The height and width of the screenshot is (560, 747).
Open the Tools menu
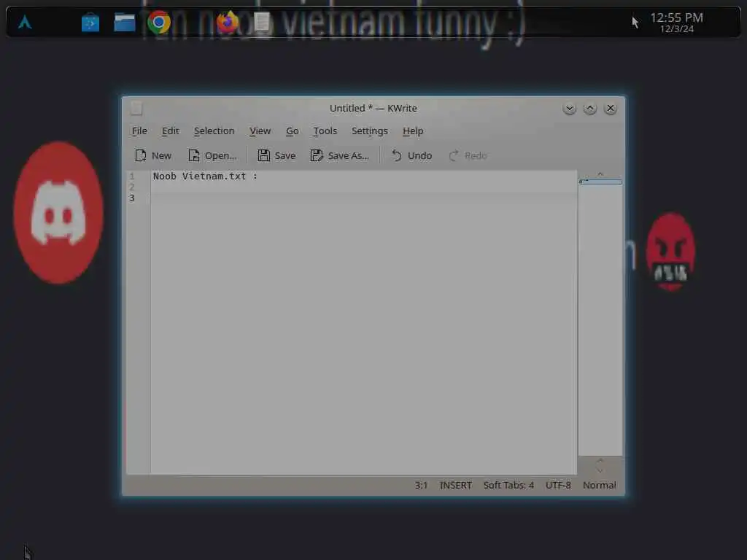325,131
